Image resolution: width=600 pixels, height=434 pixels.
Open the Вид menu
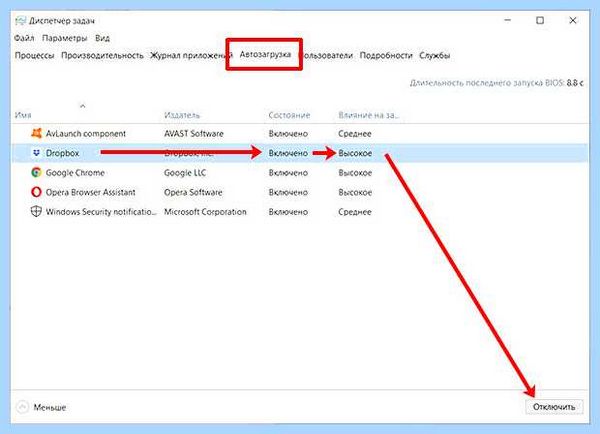[x=102, y=38]
